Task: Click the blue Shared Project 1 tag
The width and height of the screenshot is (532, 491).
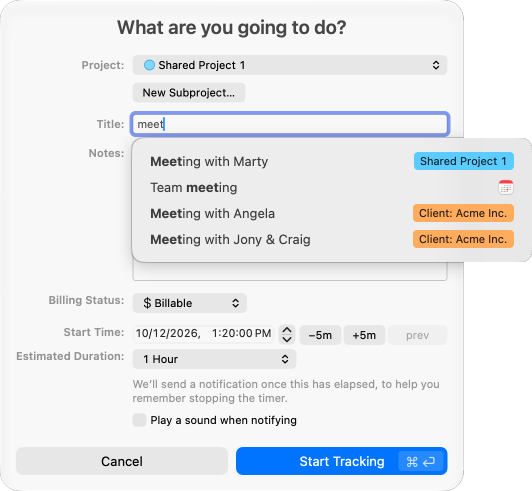Action: tap(463, 161)
